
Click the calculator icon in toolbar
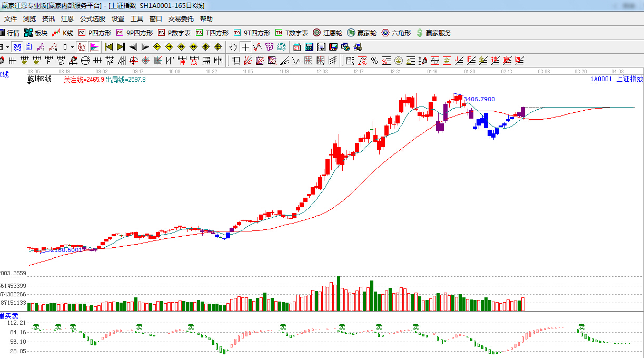pos(309,47)
